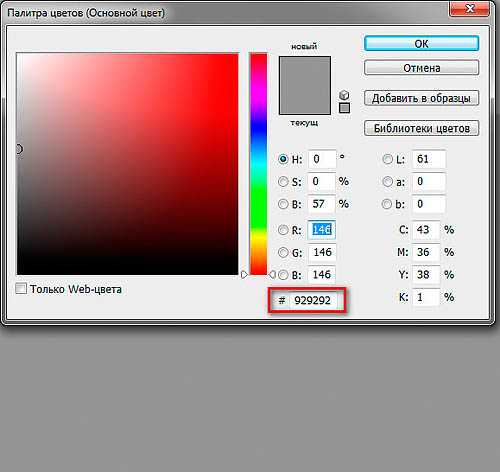Click the out-of-gamut cube warning icon
500x472 pixels.
[x=344, y=95]
